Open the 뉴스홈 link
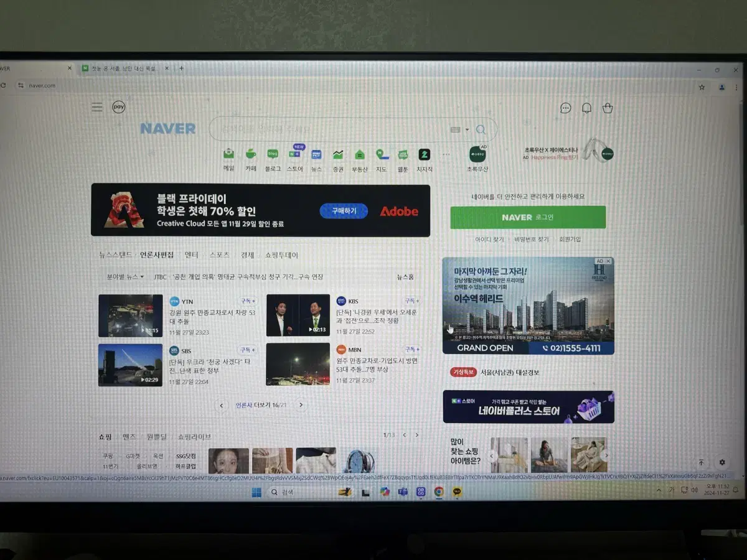This screenshot has width=747, height=560. click(x=405, y=277)
